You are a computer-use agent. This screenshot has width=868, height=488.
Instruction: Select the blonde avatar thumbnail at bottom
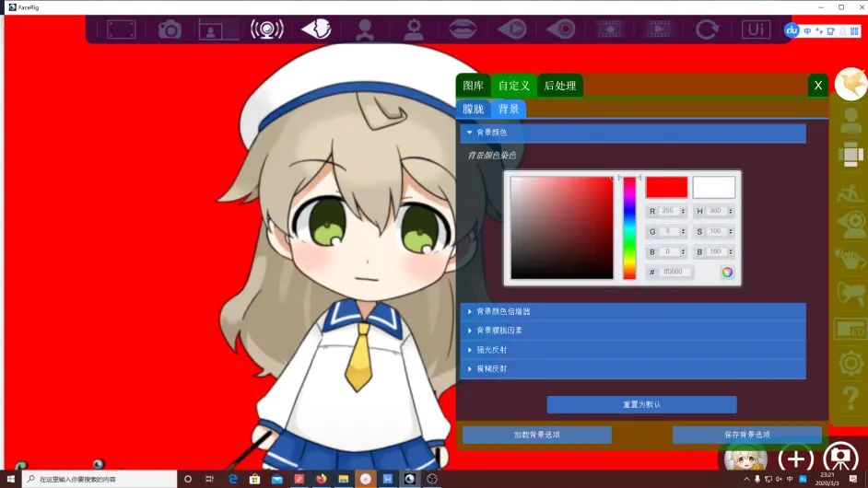pos(745,459)
